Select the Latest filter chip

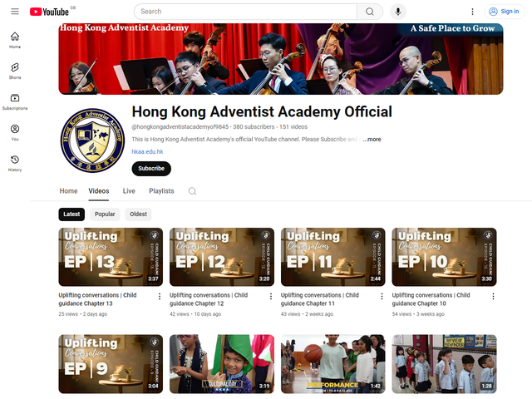71,214
